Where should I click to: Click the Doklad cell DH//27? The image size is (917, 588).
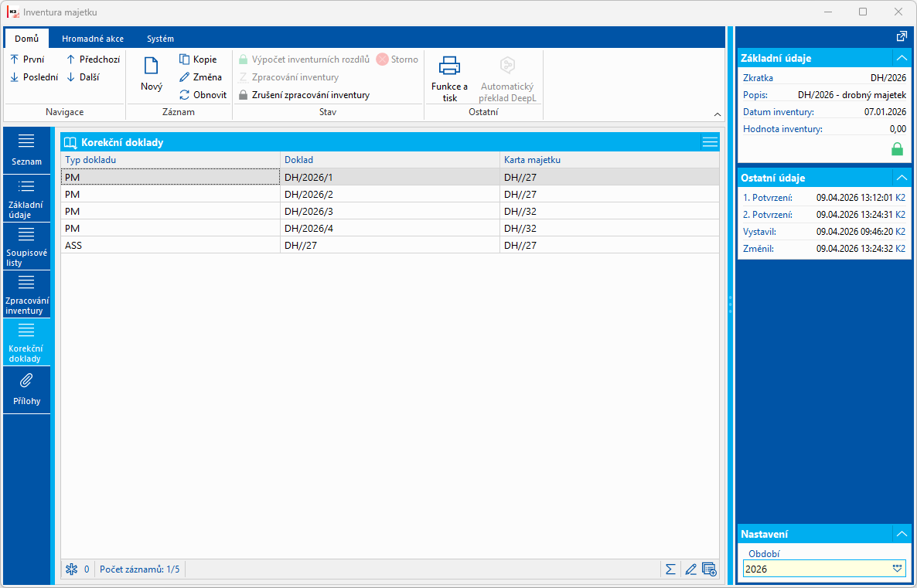pyautogui.click(x=390, y=246)
